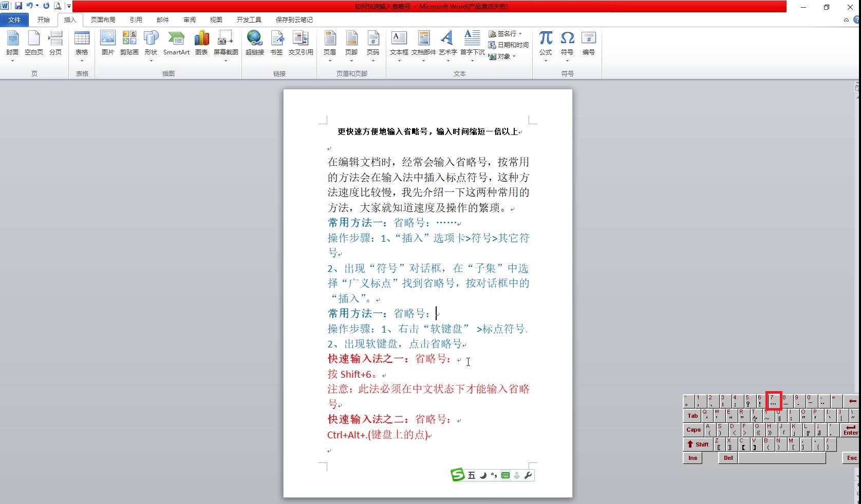Viewport: 861px width, 504px height.
Task: Open the Clip Art (剪贴画) pane
Action: pos(129,43)
